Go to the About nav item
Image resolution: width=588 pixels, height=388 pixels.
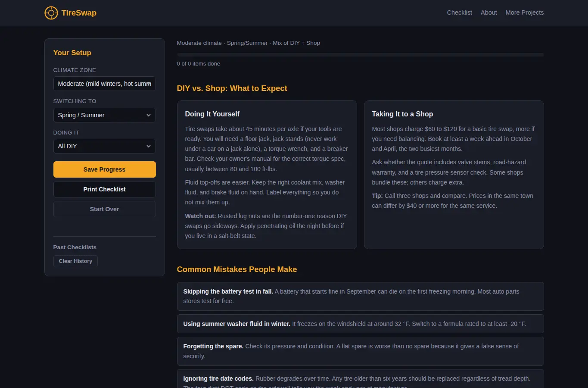tap(488, 13)
